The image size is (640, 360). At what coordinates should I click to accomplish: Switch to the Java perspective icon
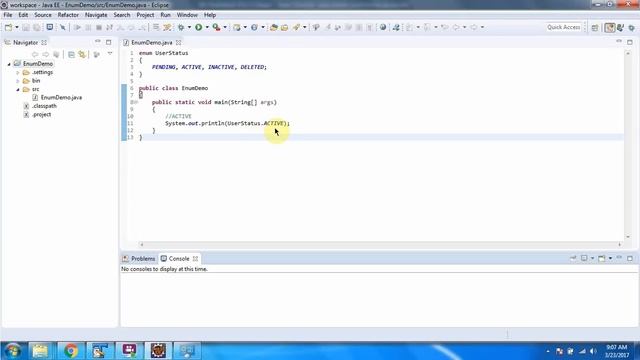pyautogui.click(x=620, y=28)
